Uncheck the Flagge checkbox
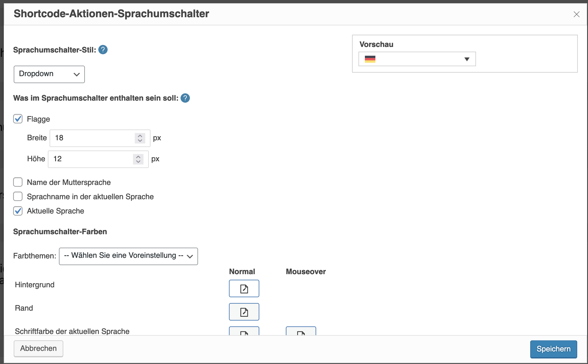 point(18,119)
